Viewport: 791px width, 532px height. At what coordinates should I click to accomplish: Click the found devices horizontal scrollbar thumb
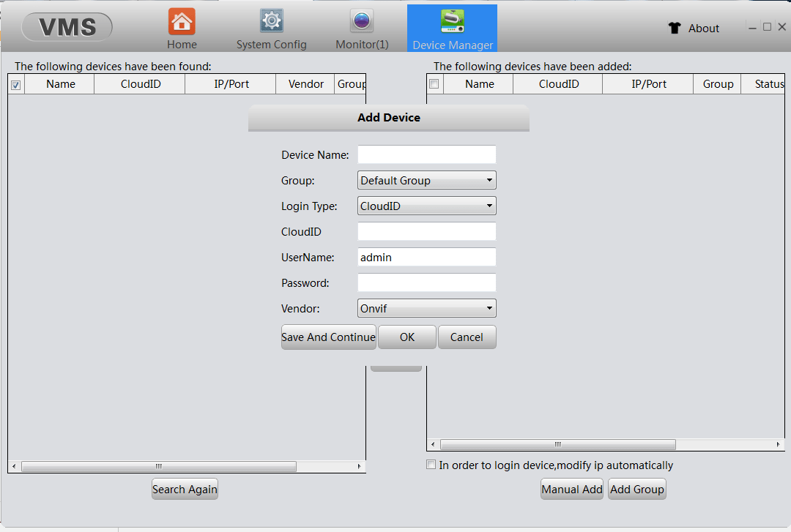coord(158,466)
